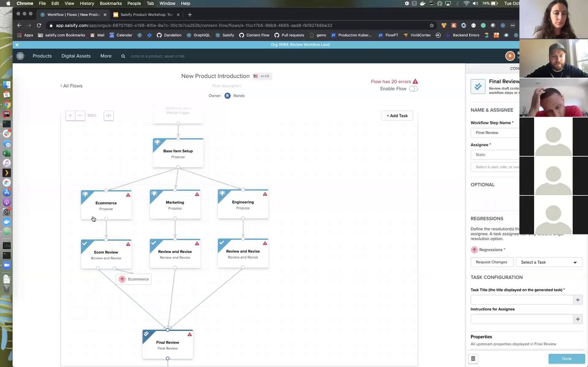Open the en-US locale selector
This screenshot has width=588, height=367.
pos(262,76)
